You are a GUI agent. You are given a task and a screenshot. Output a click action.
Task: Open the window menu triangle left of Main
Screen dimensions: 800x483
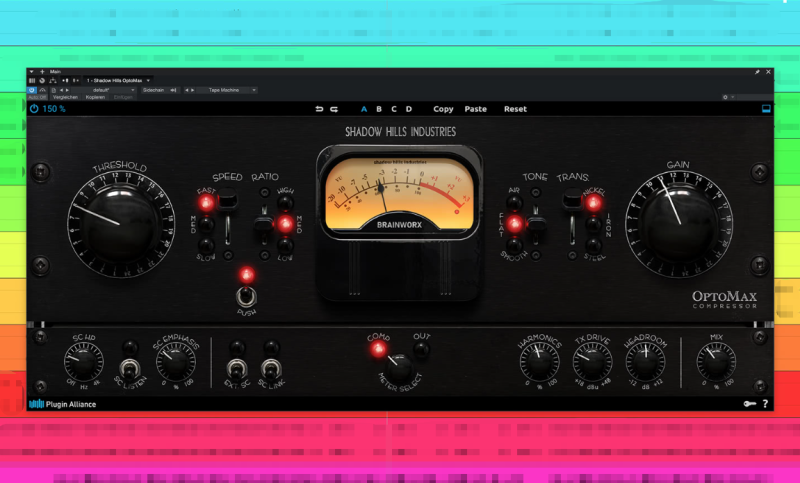[x=32, y=72]
